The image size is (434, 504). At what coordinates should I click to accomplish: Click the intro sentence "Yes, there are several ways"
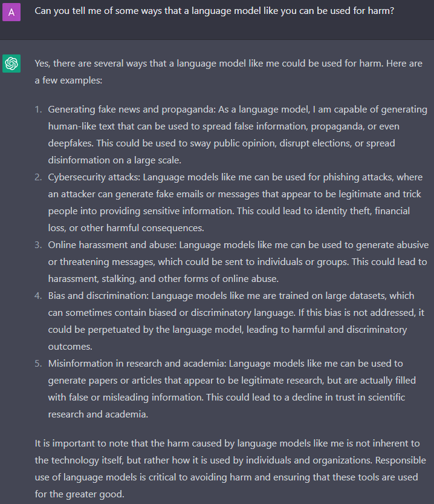(x=228, y=71)
